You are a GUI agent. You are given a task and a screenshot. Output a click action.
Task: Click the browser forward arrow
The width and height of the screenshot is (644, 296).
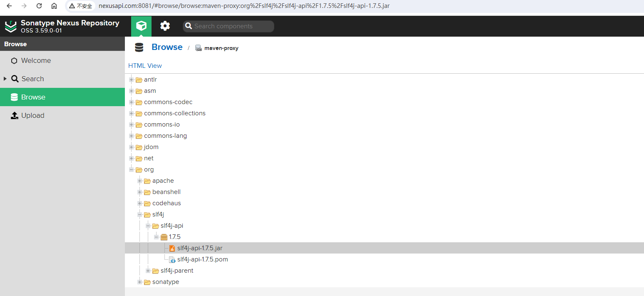(24, 6)
